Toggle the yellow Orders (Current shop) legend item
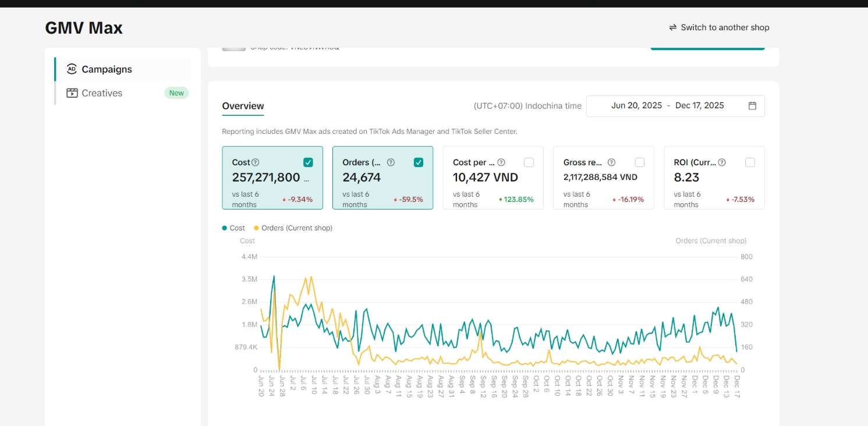Screen dimensions: 868x426 point(293,228)
